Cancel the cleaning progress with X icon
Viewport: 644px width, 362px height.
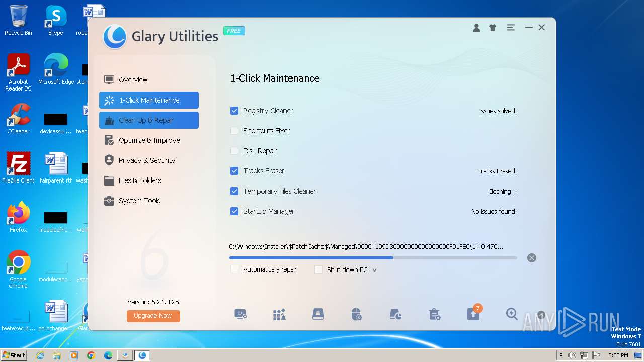[532, 258]
